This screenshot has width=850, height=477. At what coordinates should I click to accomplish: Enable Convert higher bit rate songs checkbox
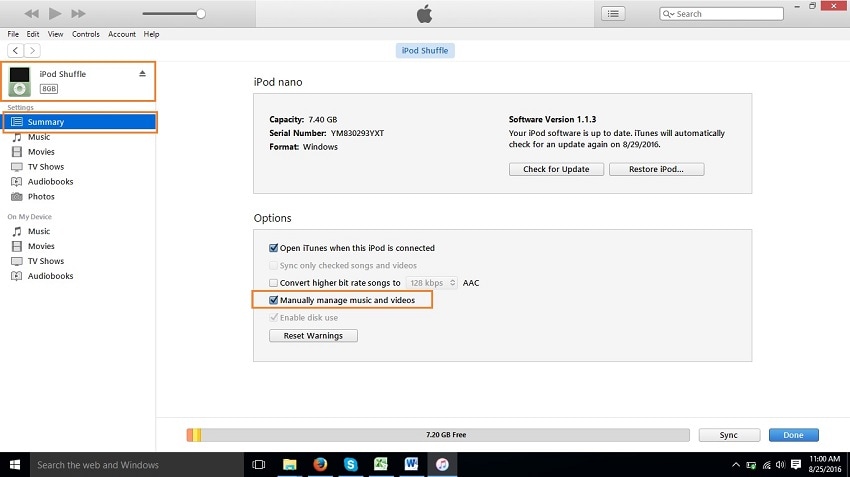(x=274, y=283)
